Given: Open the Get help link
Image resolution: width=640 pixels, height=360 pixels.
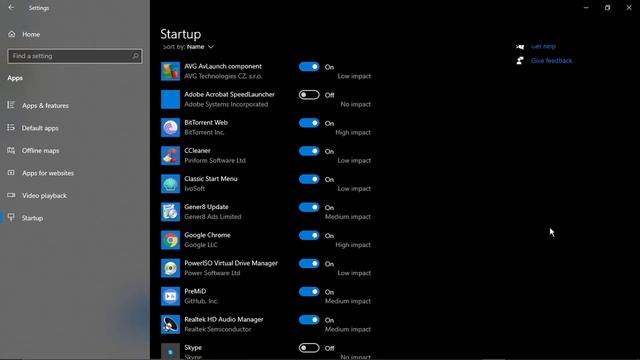Looking at the screenshot, I should click(543, 47).
